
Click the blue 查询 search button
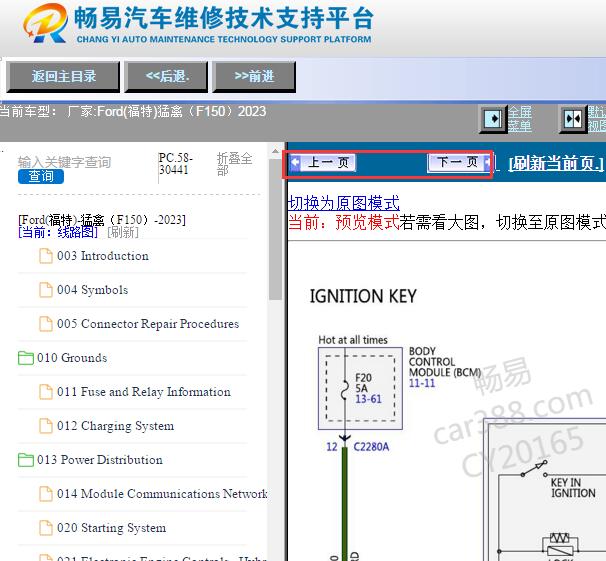pyautogui.click(x=41, y=177)
